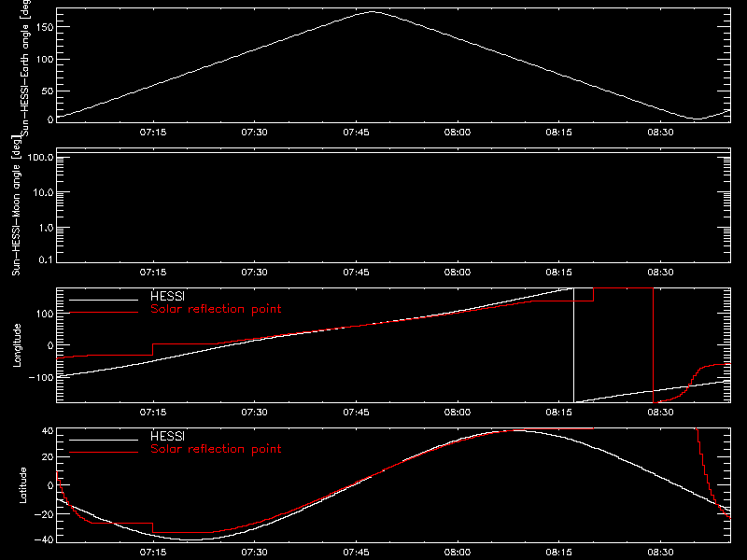Click 07:45 under the Latitude plot

tap(356, 553)
